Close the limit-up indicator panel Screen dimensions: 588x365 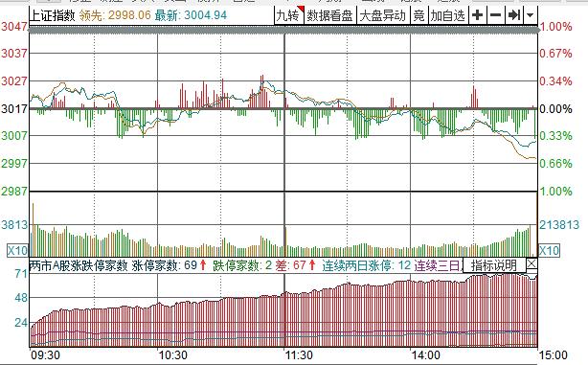tap(531, 263)
